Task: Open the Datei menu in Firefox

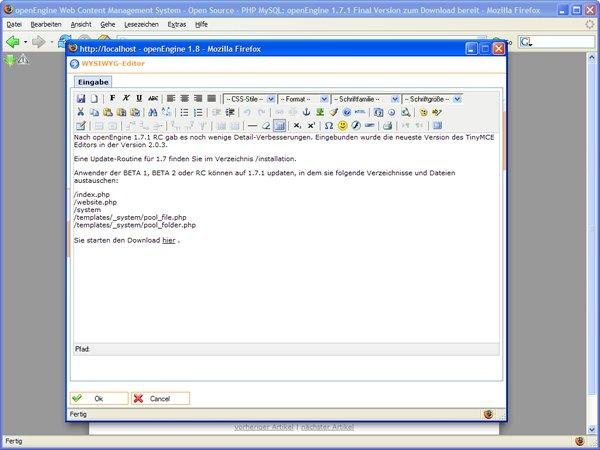Action: pyautogui.click(x=14, y=24)
